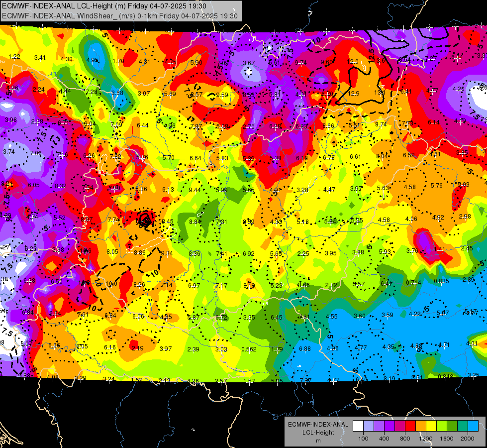The image size is (487, 448).
Task: Click the legend label 400
Action: click(x=384, y=439)
